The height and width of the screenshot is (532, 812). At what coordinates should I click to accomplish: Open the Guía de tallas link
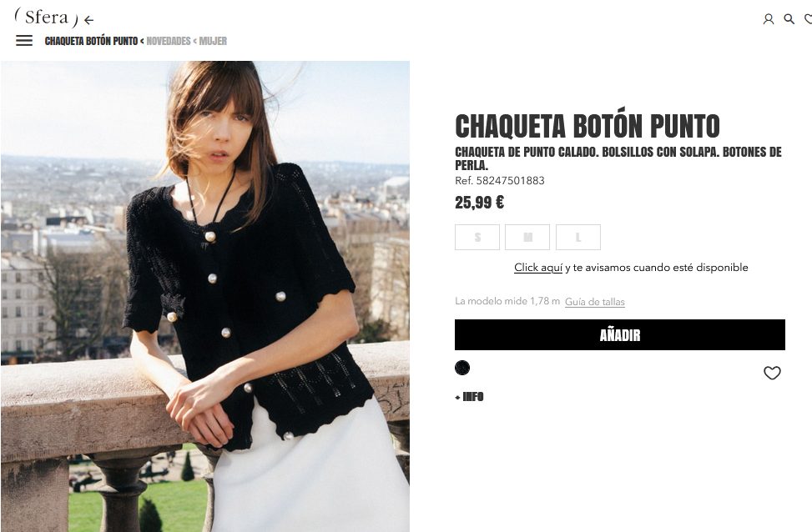point(595,302)
